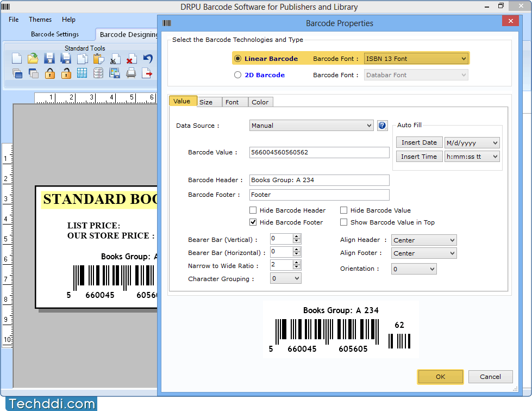This screenshot has height=411, width=532.
Task: Click the barcode icon in Barcode Properties title
Action: pyautogui.click(x=167, y=23)
